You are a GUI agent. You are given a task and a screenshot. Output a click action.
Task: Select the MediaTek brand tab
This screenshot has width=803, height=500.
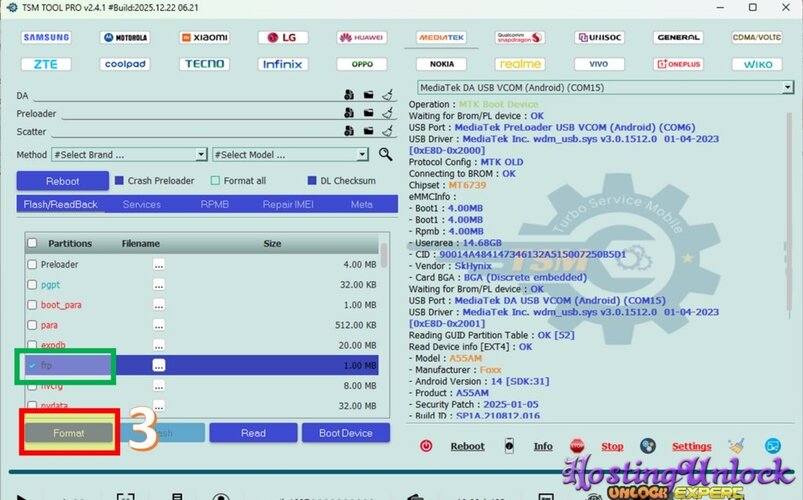441,37
